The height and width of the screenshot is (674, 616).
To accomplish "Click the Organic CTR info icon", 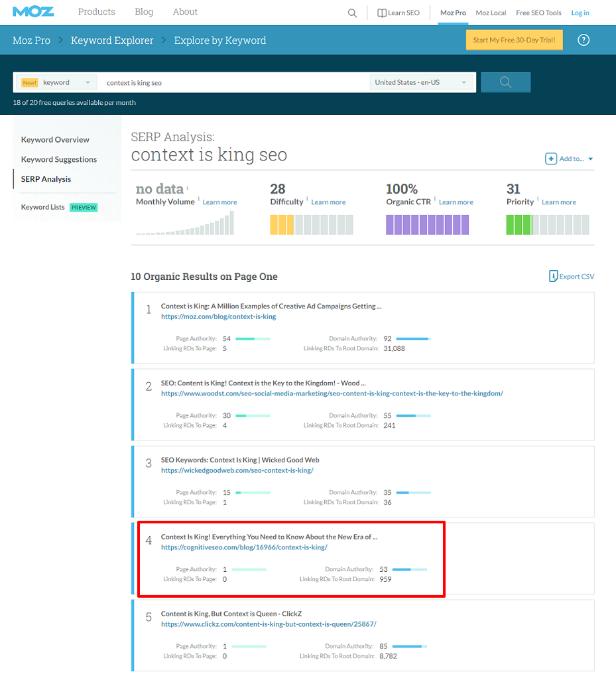I will click(435, 199).
